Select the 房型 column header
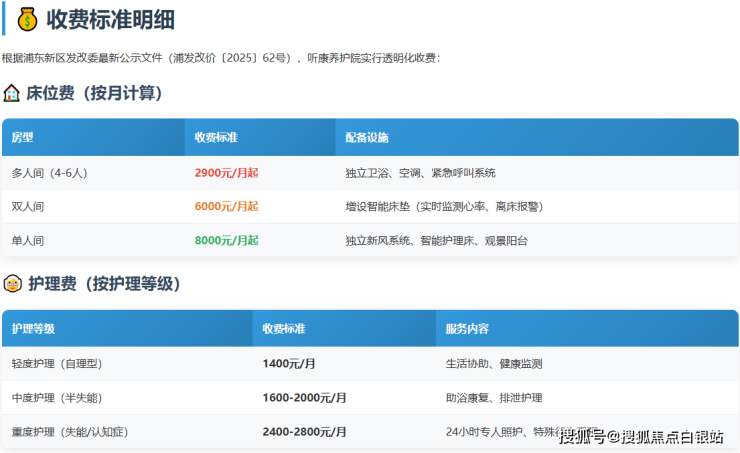This screenshot has width=740, height=453. [23, 137]
